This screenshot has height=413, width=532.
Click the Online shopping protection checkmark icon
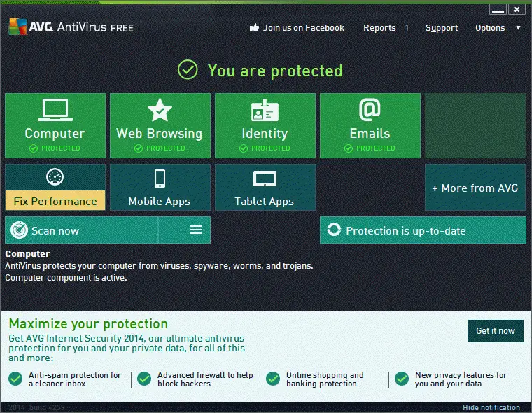273,379
